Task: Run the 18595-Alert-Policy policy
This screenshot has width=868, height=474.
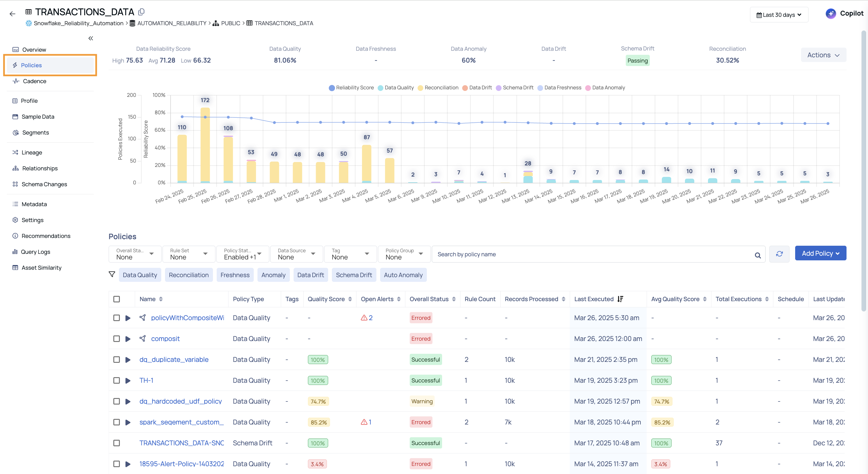Action: (x=128, y=464)
